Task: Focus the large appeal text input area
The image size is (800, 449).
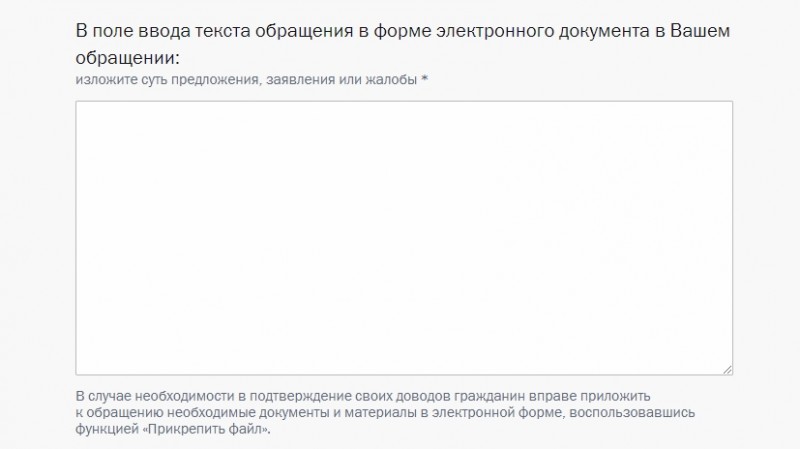Action: (404, 238)
